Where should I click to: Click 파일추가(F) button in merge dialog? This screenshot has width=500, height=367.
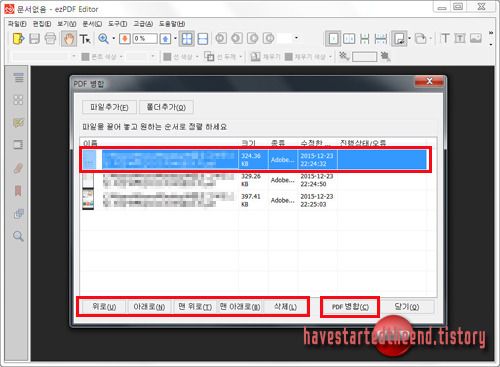pyautogui.click(x=109, y=107)
